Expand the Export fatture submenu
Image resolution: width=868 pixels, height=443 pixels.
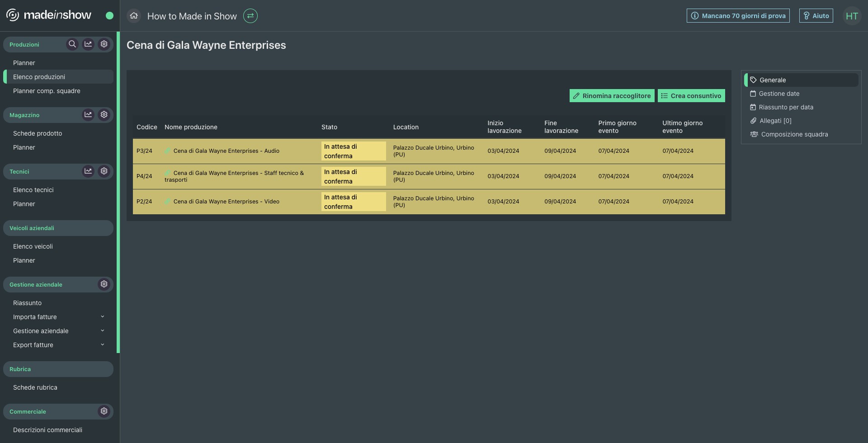click(x=103, y=345)
